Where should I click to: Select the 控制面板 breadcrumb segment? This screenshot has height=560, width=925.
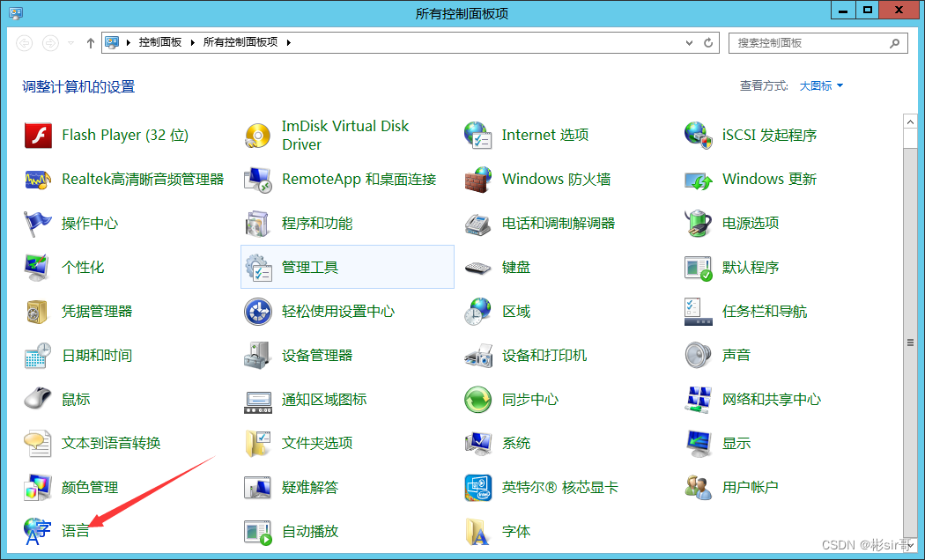point(159,42)
